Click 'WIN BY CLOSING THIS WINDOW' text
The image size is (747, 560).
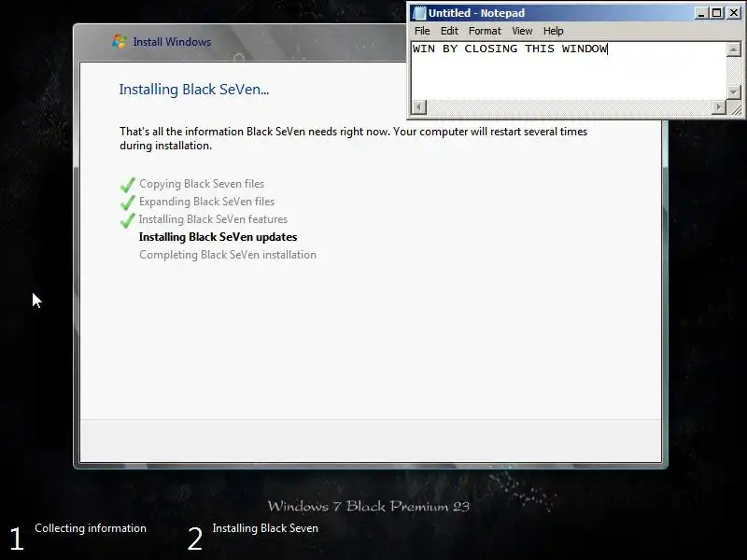pyautogui.click(x=510, y=49)
